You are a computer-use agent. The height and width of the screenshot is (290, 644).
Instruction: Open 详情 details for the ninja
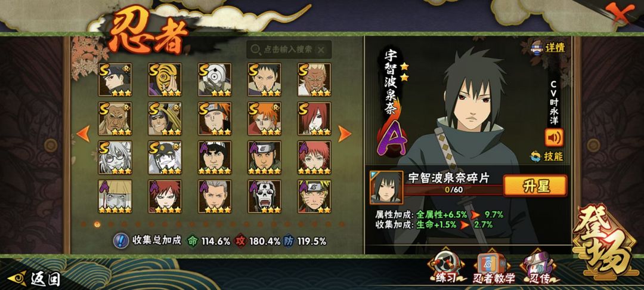(x=550, y=47)
